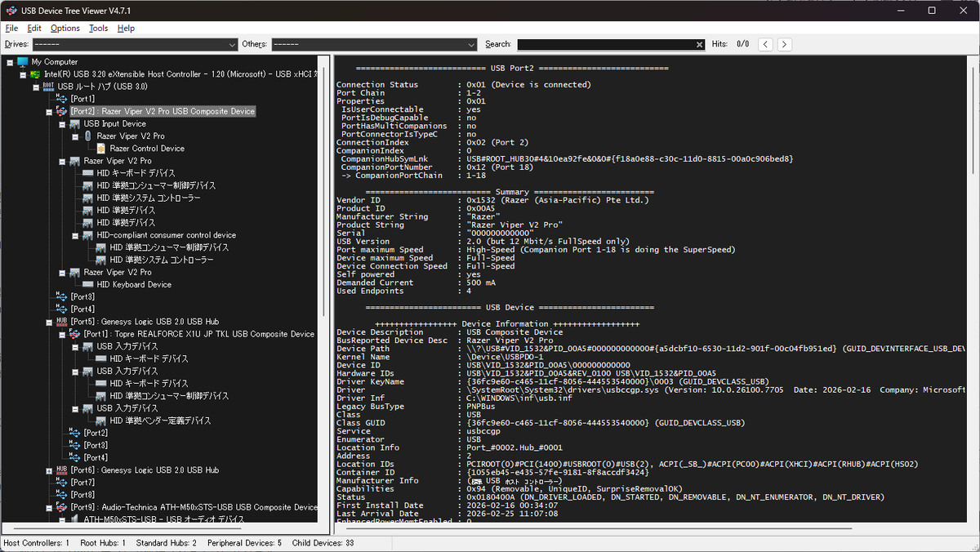Image resolution: width=980 pixels, height=552 pixels.
Task: Expand the Port6 Genesys Logic hub node
Action: [x=49, y=470]
